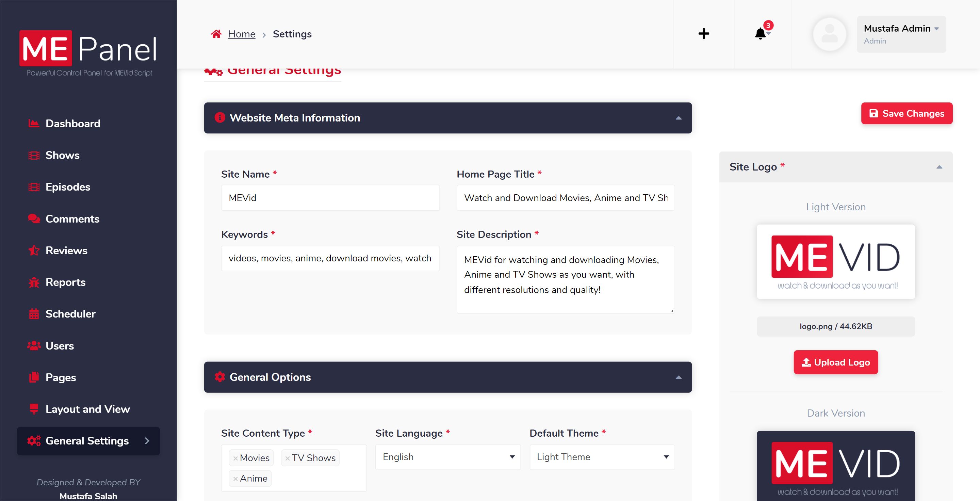Open the notifications bell icon
The width and height of the screenshot is (980, 501).
pyautogui.click(x=761, y=33)
